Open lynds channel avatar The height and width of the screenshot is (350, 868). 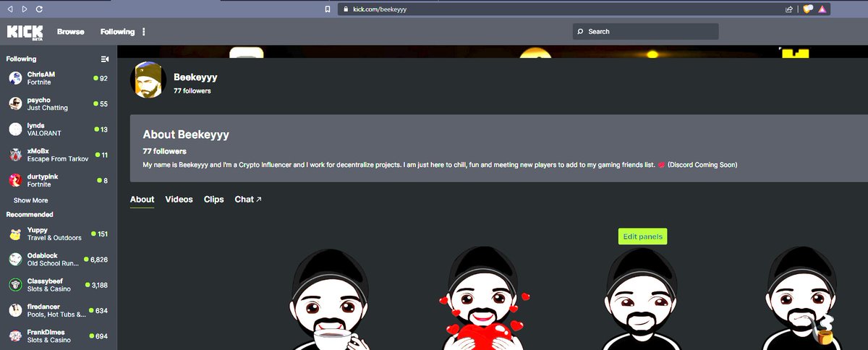[x=15, y=129]
